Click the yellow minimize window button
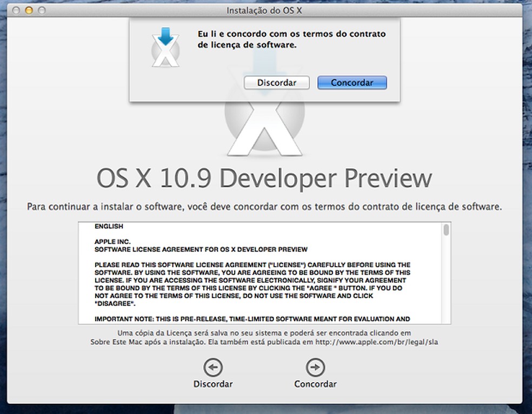Screen dimensions: 532x414 tap(29, 10)
